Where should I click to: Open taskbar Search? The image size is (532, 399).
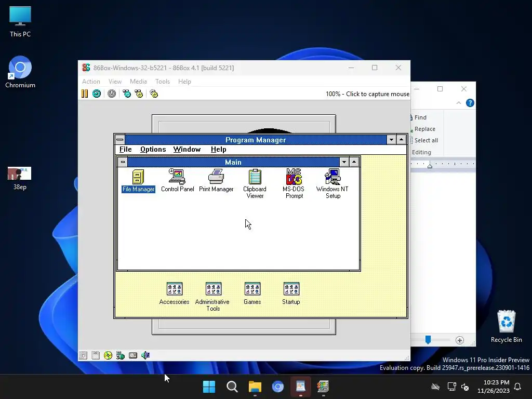click(x=232, y=387)
